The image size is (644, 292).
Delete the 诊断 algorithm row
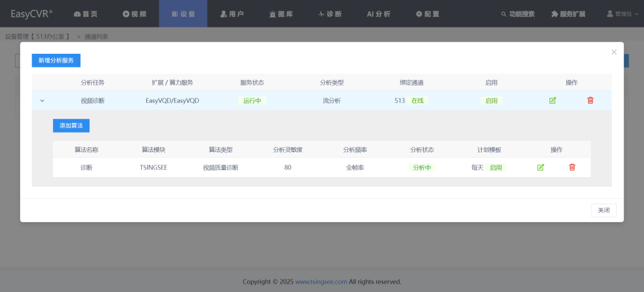pos(572,167)
